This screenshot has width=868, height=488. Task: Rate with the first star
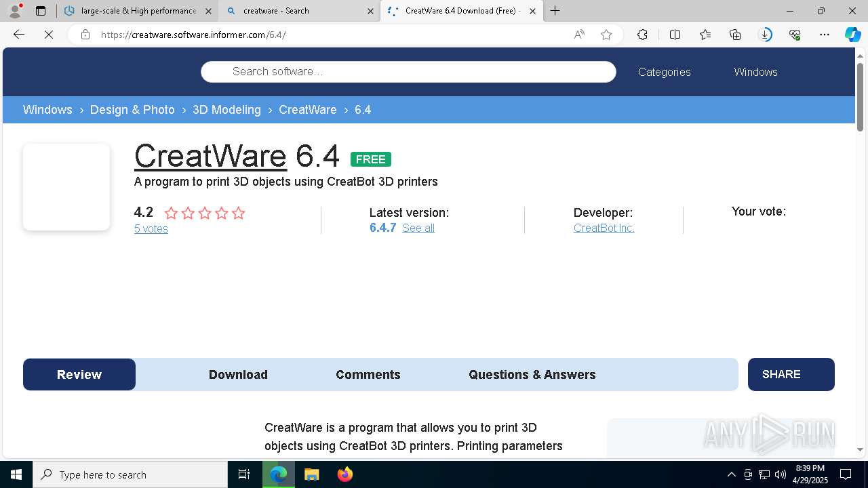click(171, 213)
